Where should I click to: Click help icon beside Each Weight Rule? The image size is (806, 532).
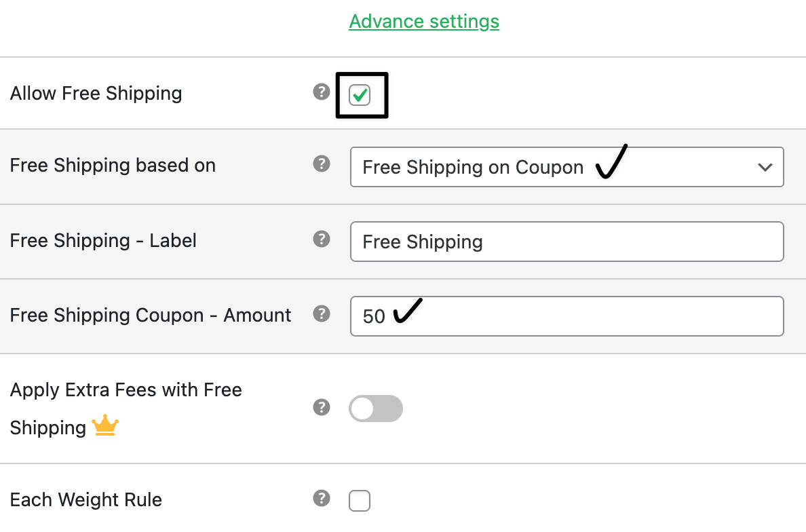pyautogui.click(x=322, y=499)
